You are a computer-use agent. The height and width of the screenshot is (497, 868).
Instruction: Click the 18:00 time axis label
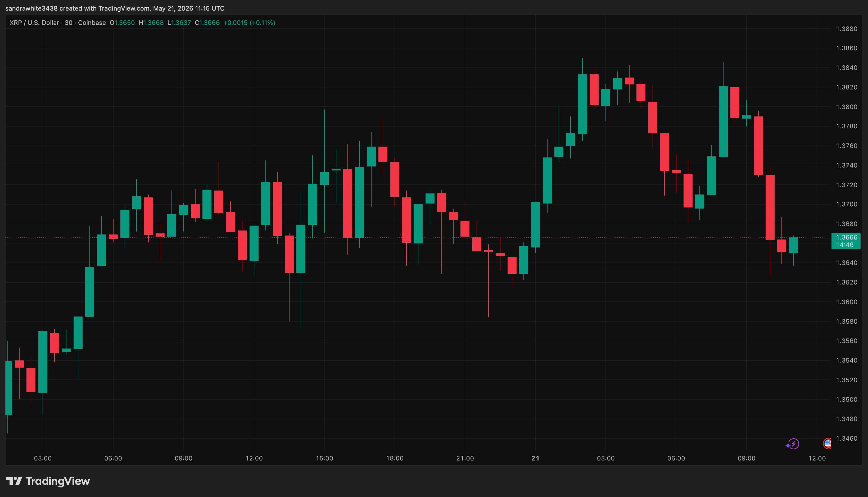[x=395, y=458]
